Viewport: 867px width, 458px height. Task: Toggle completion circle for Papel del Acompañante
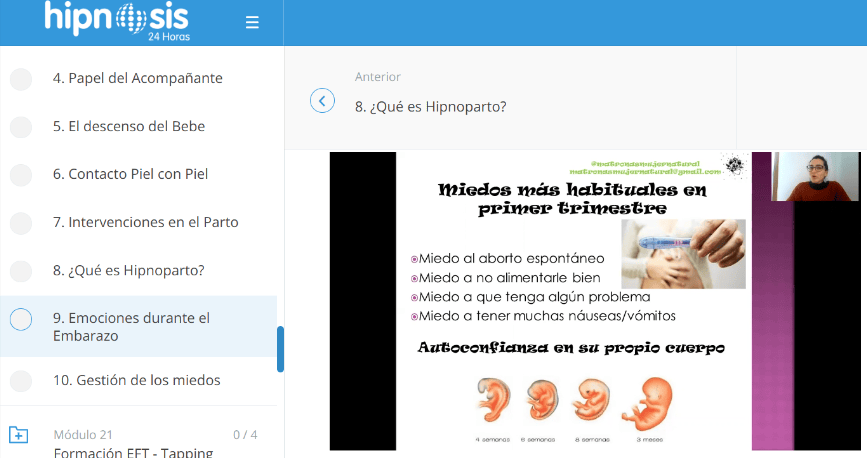click(x=21, y=79)
